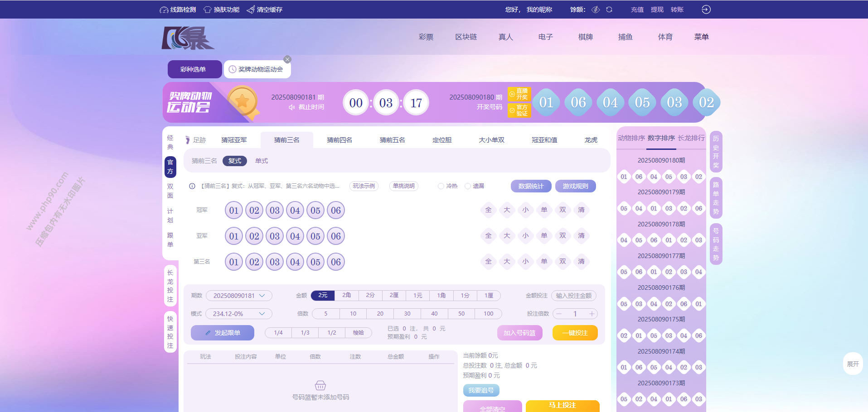Click the 清空缓存 broom icon

point(251,10)
